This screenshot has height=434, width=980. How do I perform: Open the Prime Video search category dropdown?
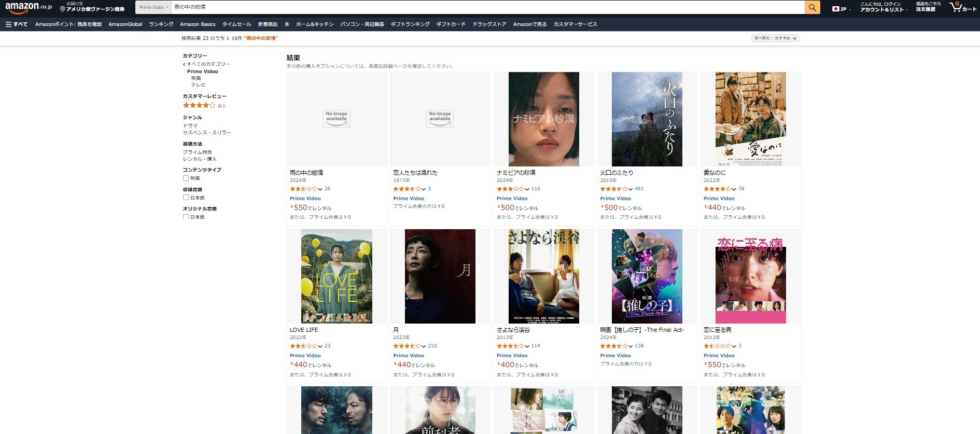click(x=153, y=7)
